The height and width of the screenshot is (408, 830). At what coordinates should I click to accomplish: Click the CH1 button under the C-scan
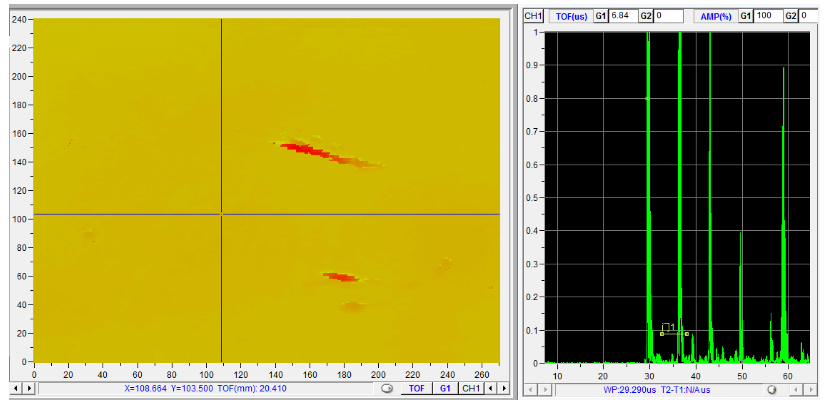(471, 389)
